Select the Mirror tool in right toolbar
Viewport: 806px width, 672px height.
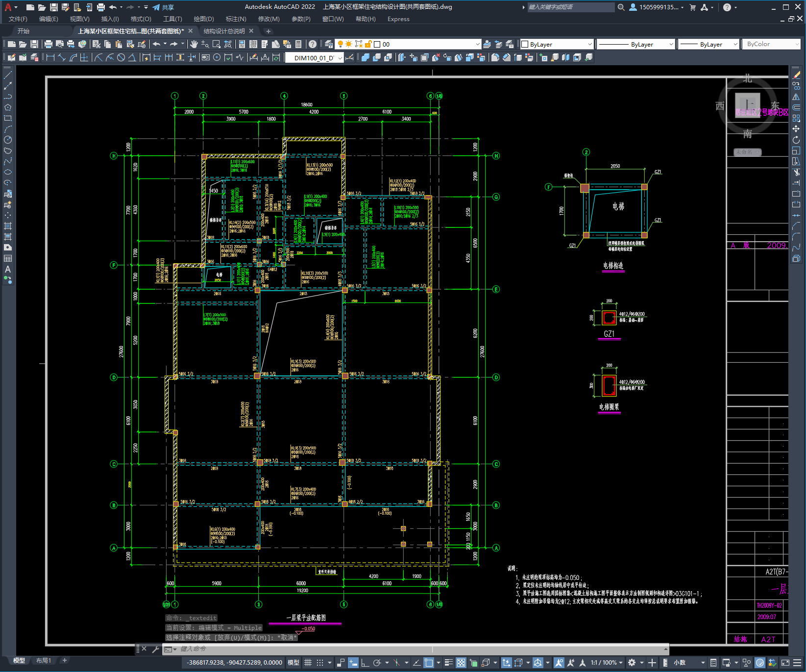[x=796, y=97]
